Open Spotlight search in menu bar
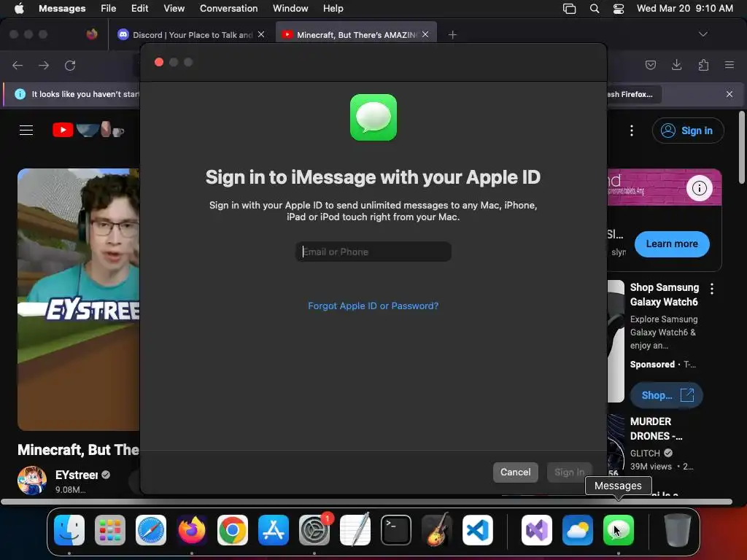747x560 pixels. tap(595, 9)
